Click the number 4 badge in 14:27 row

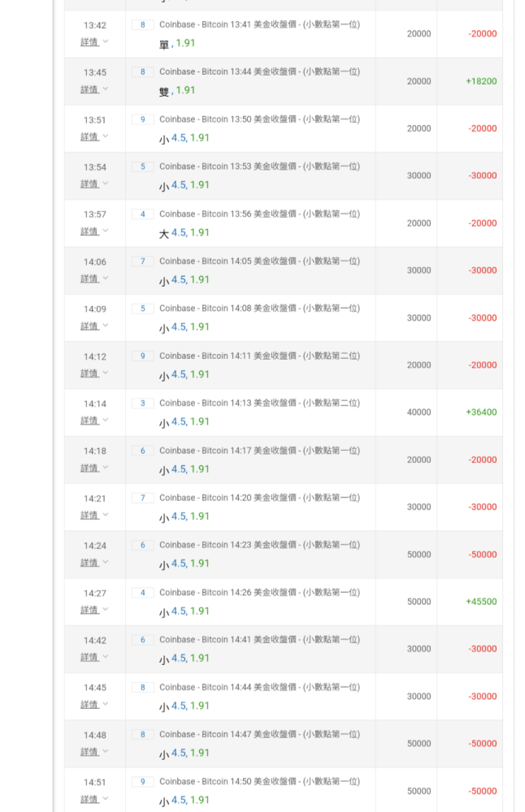pos(142,593)
